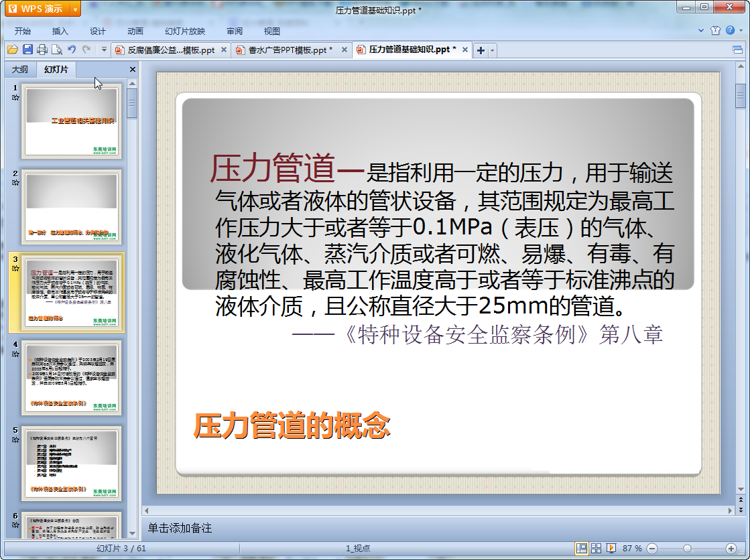750x560 pixels.
Task: Close the slide thumbnail pane
Action: [133, 70]
